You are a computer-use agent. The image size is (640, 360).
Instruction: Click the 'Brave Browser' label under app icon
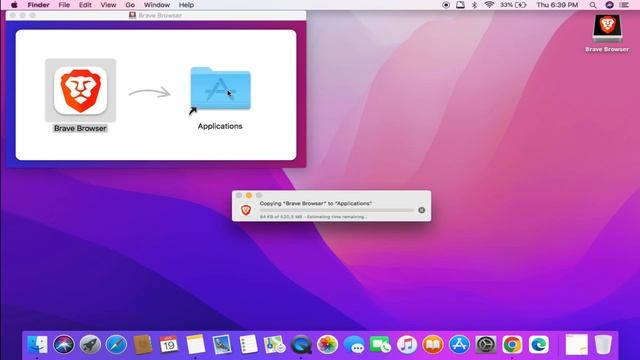click(x=80, y=128)
